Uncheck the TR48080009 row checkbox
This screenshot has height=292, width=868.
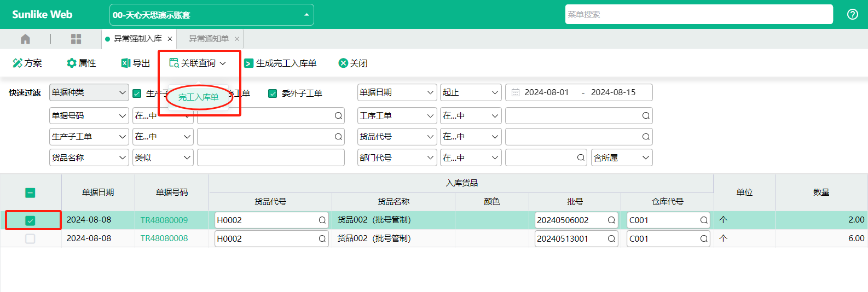(30, 220)
